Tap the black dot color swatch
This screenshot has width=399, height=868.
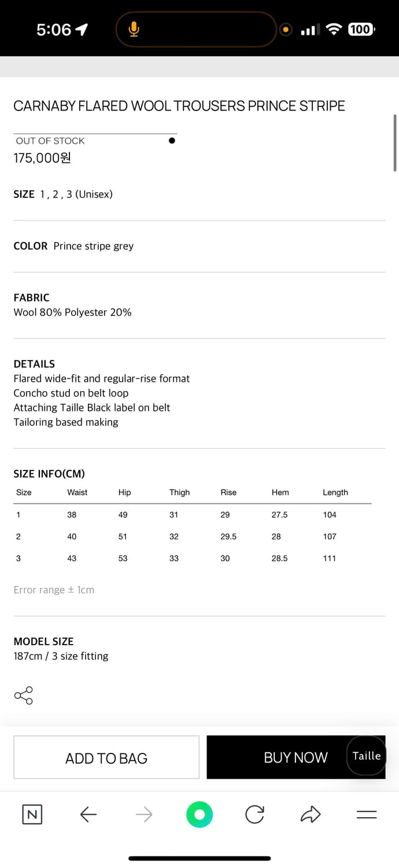(172, 141)
